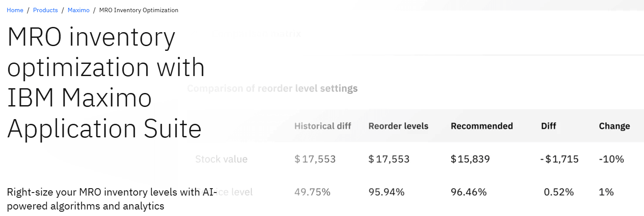This screenshot has width=644, height=216.
Task: Click the $15,839 recommended stock value
Action: tap(470, 159)
